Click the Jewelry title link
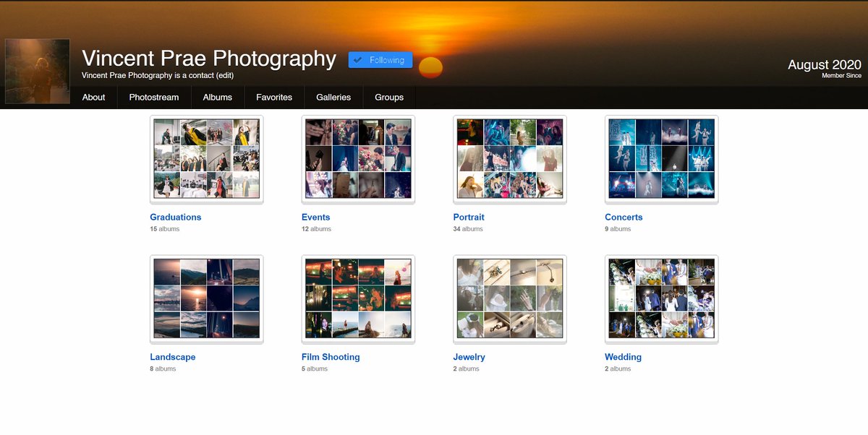The width and height of the screenshot is (868, 435). pos(469,357)
